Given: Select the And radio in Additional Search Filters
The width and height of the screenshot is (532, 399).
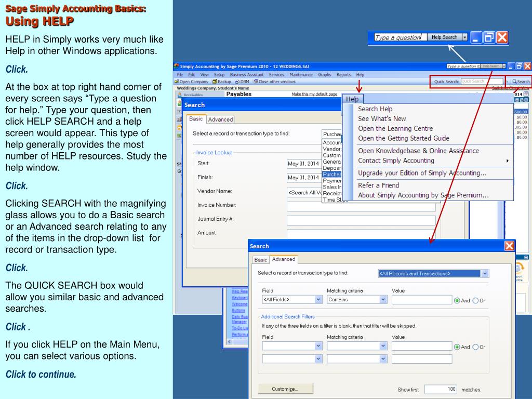Looking at the screenshot, I should pyautogui.click(x=457, y=347).
